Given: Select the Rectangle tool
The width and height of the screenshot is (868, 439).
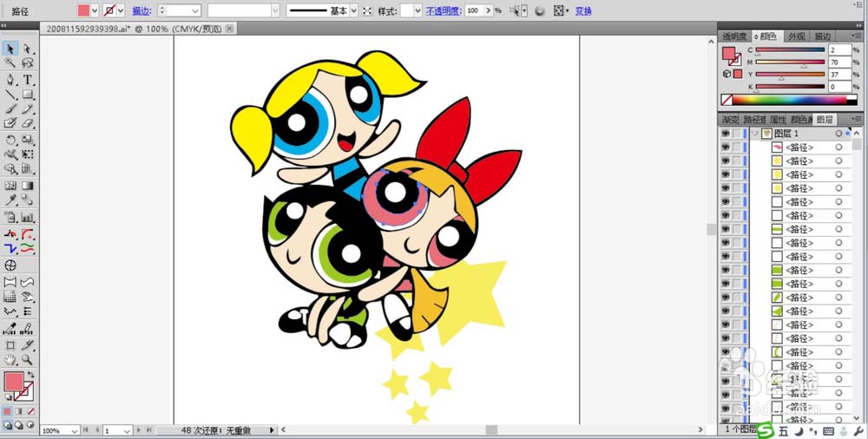Looking at the screenshot, I should (27, 95).
